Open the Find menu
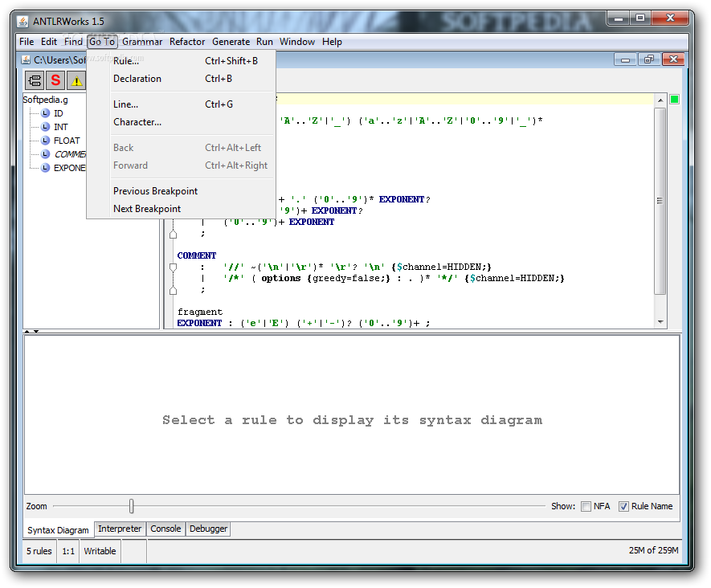Image resolution: width=711 pixels, height=588 pixels. 73,42
